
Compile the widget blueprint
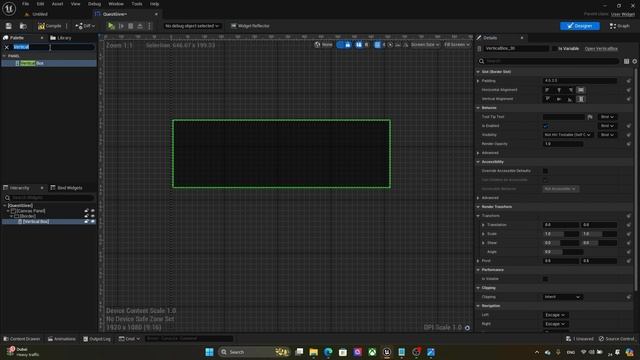[x=49, y=26]
